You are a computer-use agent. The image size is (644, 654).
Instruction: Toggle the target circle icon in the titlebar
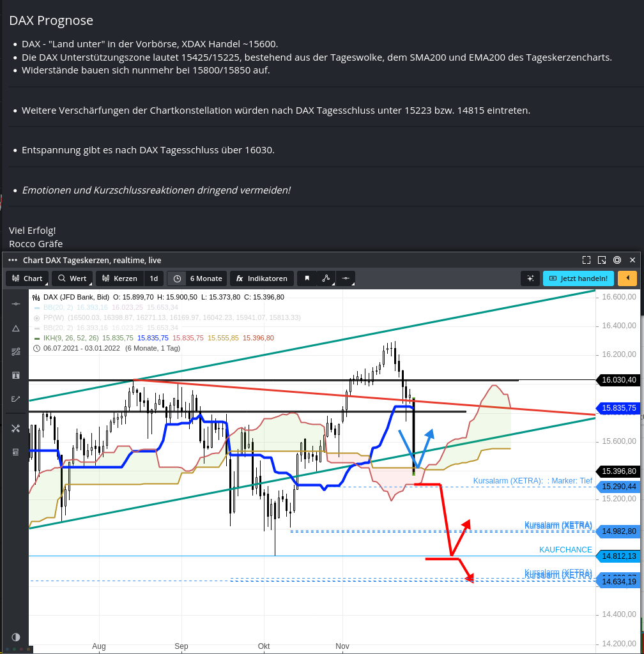point(617,260)
